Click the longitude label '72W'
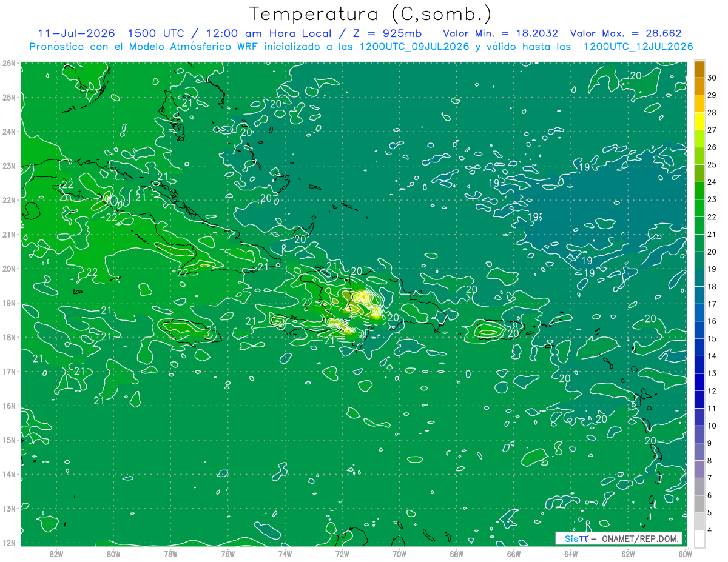This screenshot has height=562, width=728. click(342, 554)
